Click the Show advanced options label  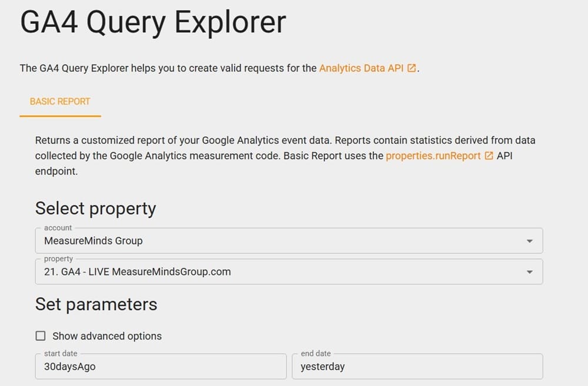tap(107, 336)
